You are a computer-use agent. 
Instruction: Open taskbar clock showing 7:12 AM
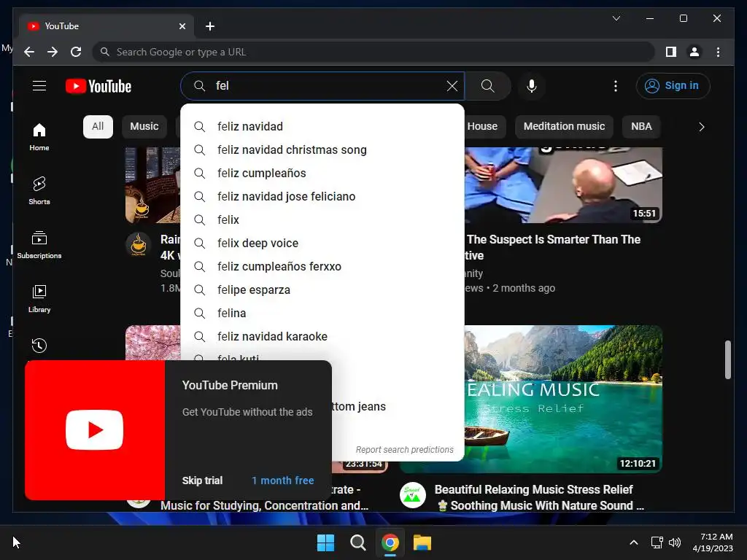coord(713,542)
